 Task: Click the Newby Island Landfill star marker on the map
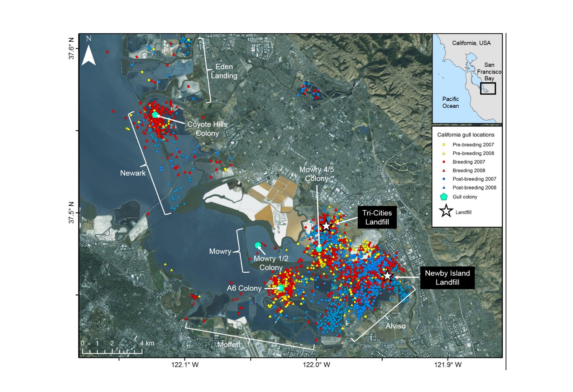(x=387, y=276)
